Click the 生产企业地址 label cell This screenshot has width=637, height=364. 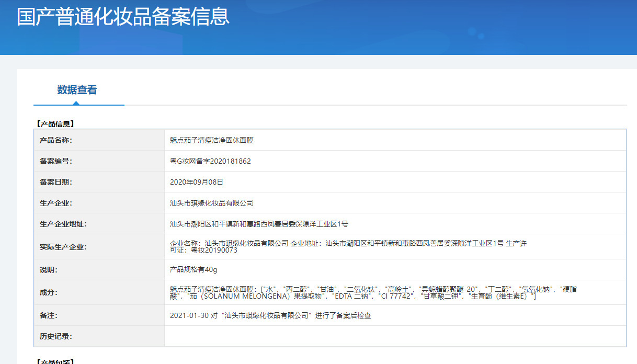[99, 224]
